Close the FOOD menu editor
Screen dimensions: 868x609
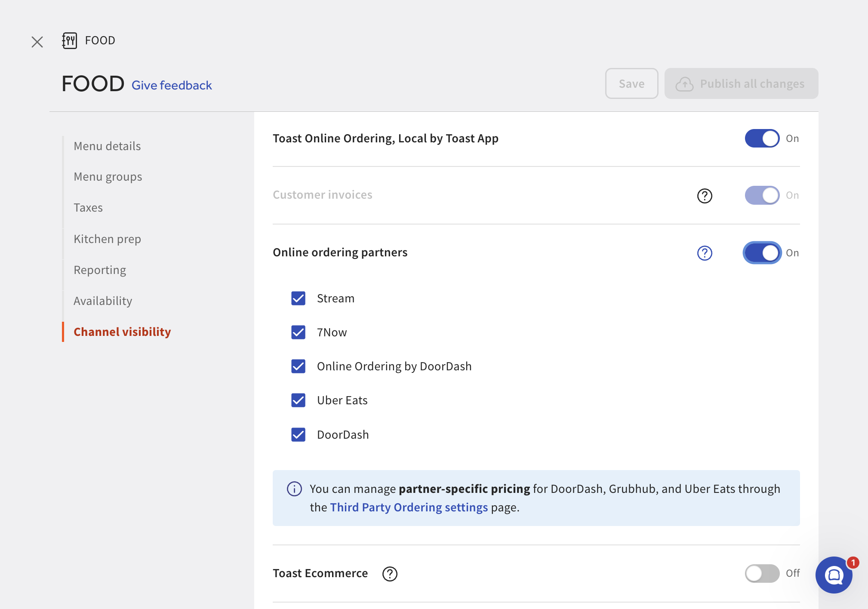click(x=37, y=42)
